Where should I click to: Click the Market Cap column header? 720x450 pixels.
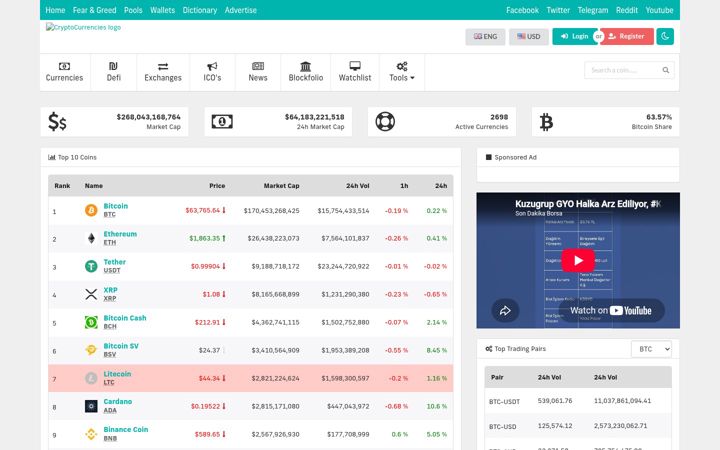click(281, 186)
